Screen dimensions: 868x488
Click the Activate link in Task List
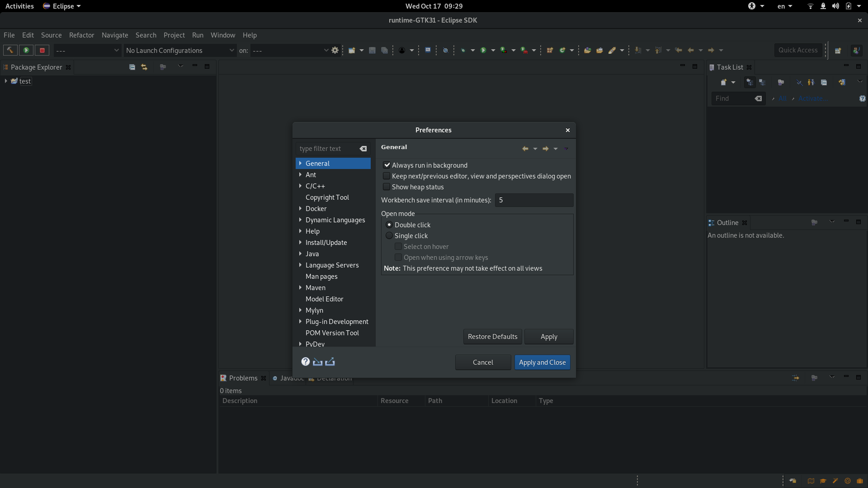tap(812, 99)
